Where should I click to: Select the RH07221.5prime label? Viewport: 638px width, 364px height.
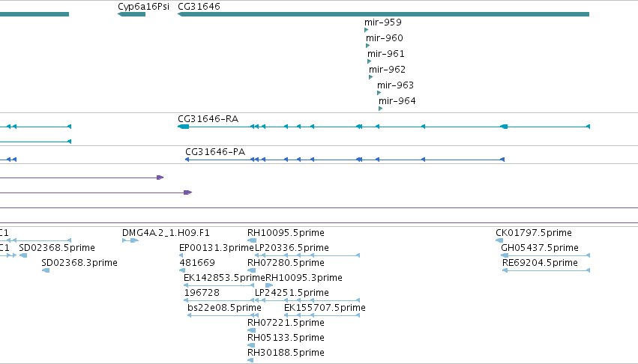pyautogui.click(x=286, y=323)
